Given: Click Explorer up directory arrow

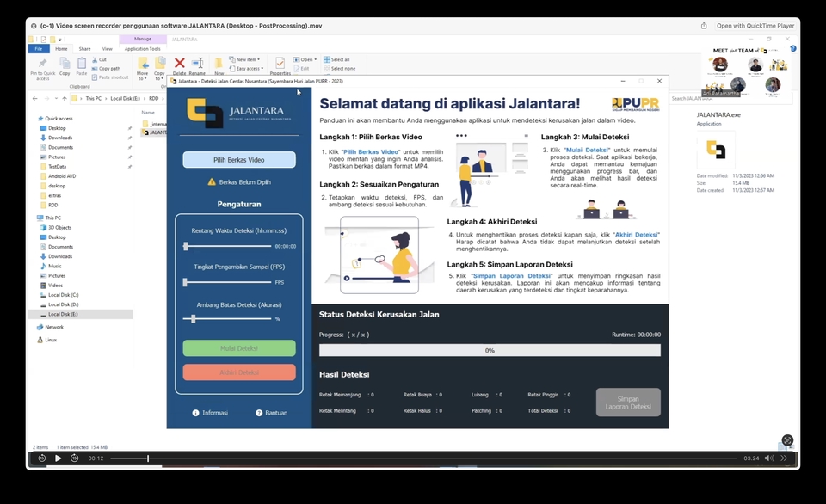Looking at the screenshot, I should 65,99.
